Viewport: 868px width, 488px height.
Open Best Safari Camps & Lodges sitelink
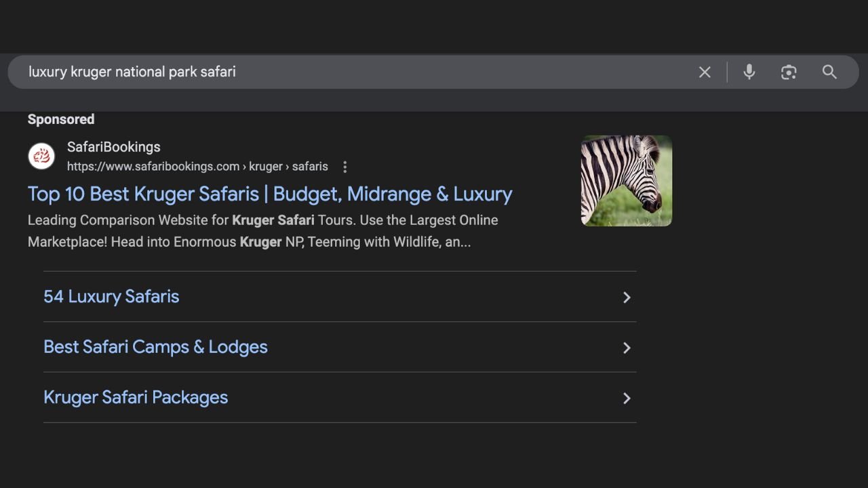tap(155, 347)
